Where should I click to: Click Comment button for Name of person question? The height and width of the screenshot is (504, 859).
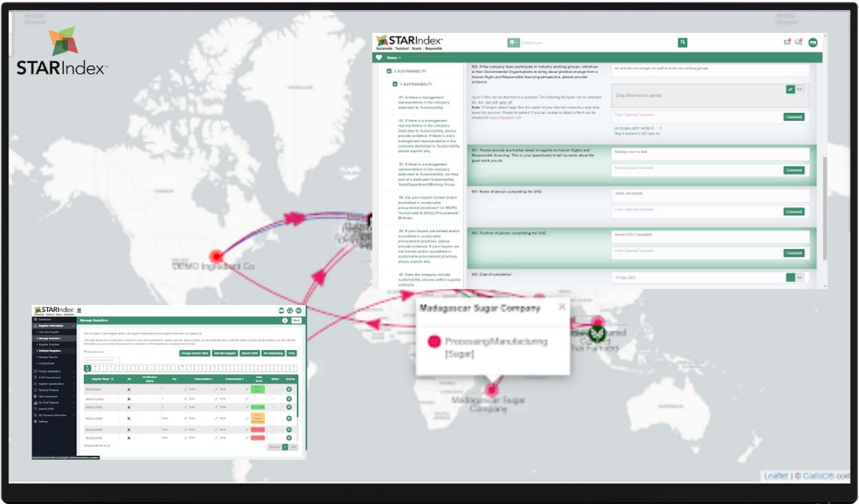[794, 212]
